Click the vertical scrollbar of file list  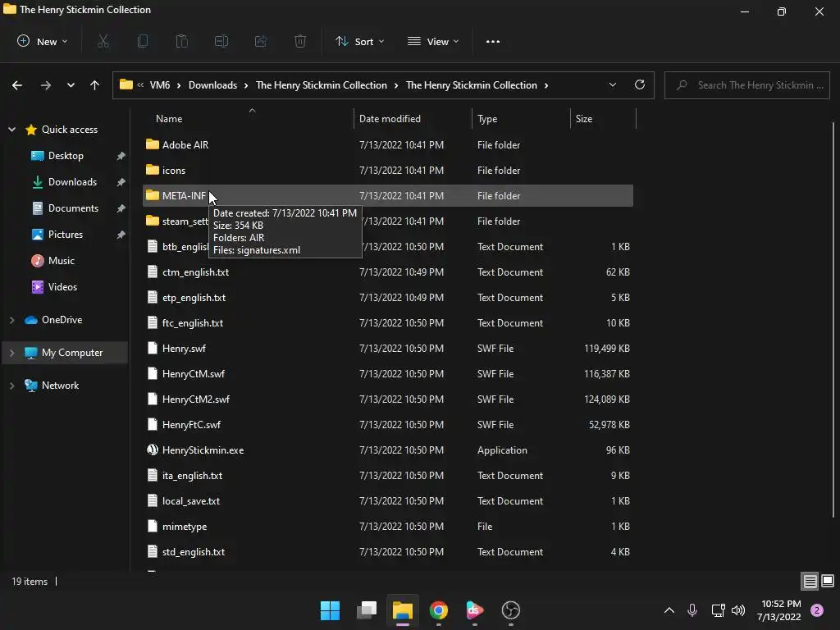click(833, 320)
